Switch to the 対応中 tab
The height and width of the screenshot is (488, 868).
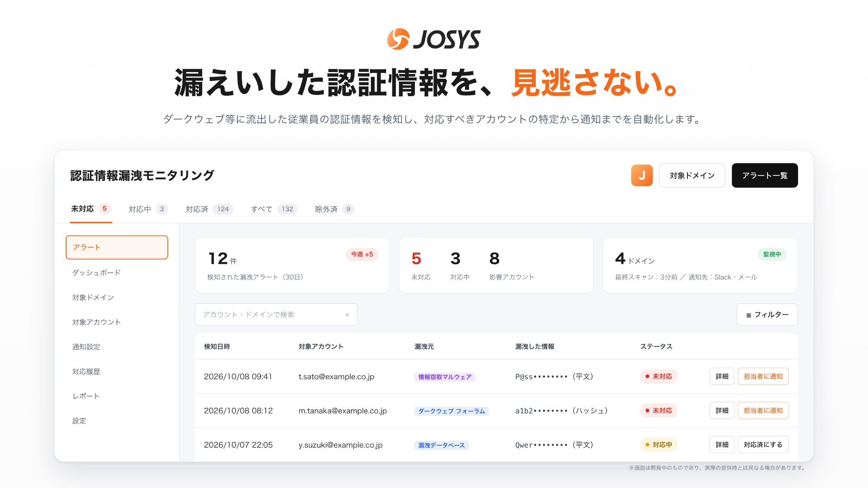148,209
